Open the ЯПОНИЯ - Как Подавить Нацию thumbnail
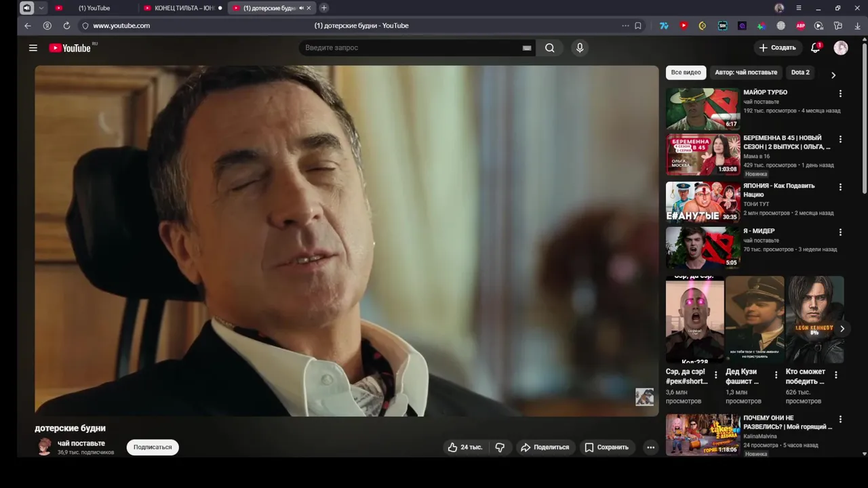868x488 pixels. click(703, 202)
